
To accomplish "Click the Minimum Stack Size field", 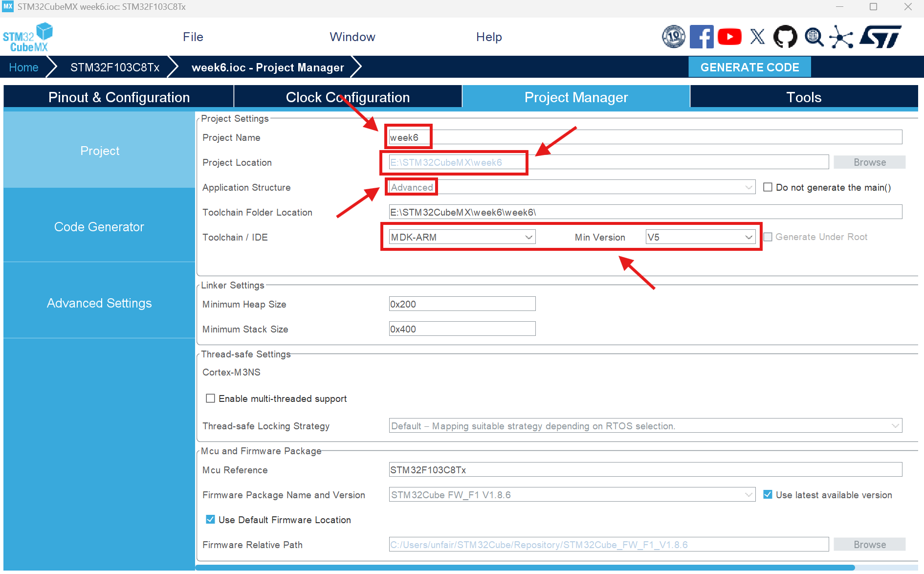I will 462,329.
